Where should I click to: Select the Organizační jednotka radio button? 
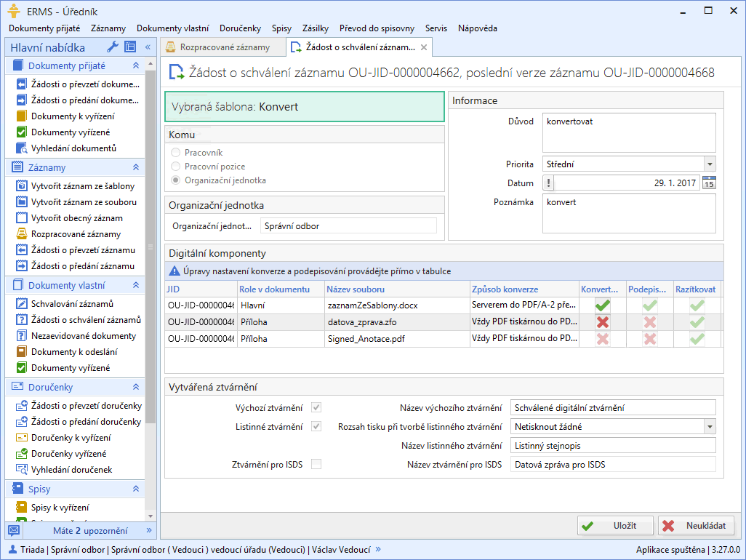175,180
